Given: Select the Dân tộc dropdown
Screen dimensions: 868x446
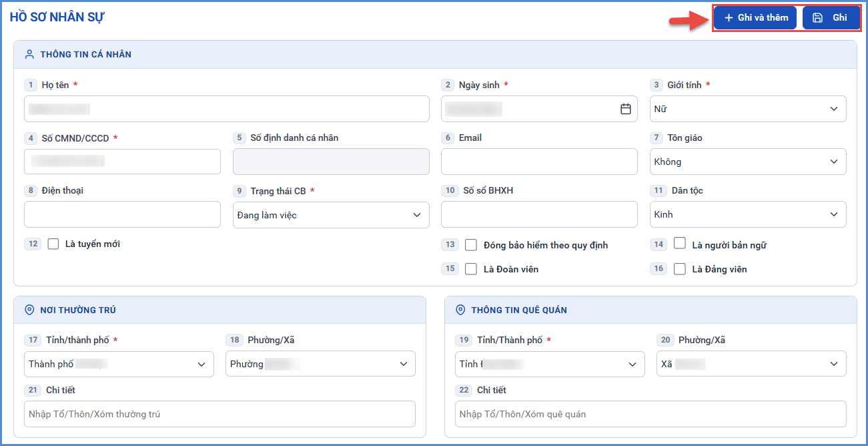Looking at the screenshot, I should pyautogui.click(x=748, y=214).
